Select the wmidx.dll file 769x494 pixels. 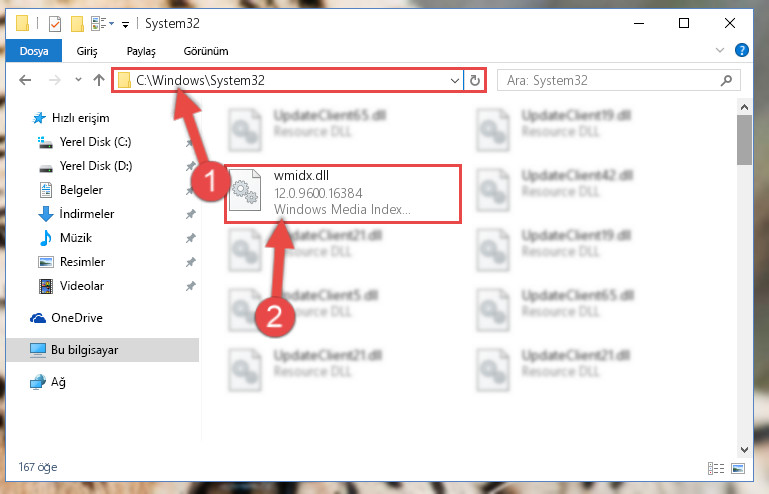343,194
